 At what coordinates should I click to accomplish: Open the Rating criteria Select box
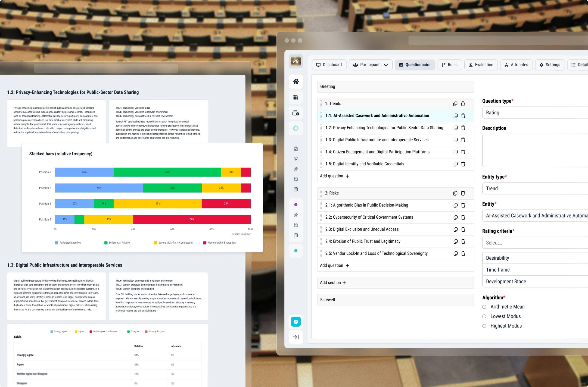(x=535, y=243)
